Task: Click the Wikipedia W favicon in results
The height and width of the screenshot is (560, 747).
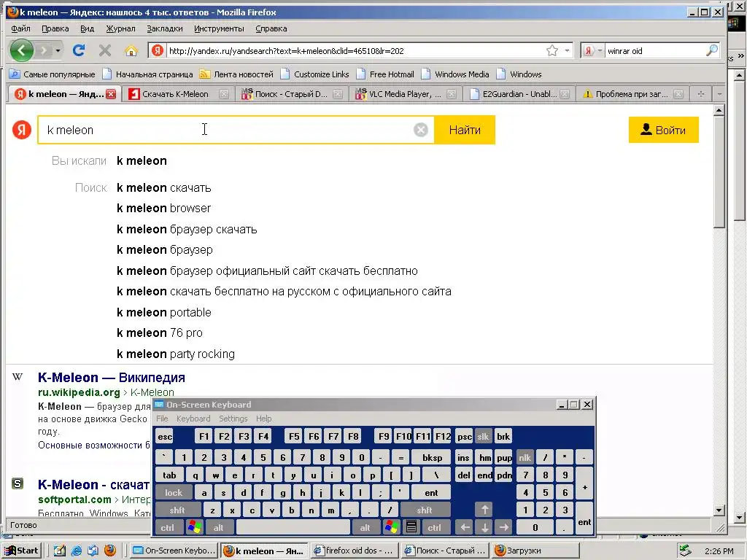Action: (18, 377)
